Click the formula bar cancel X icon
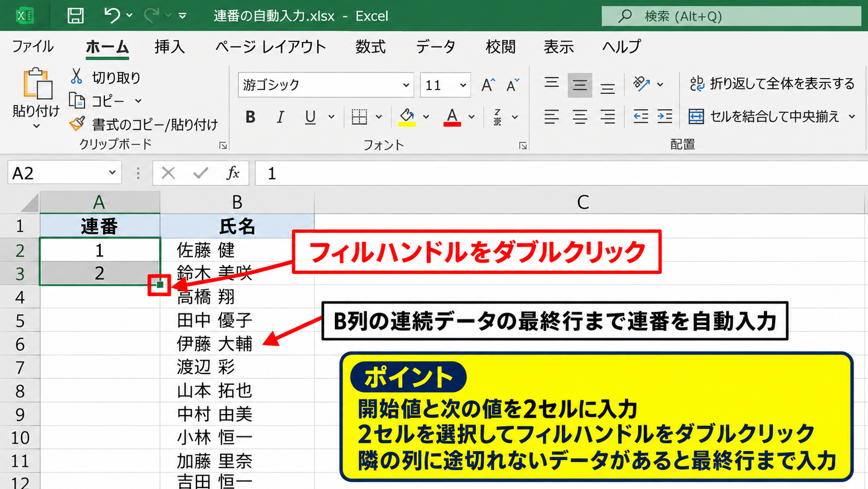The image size is (868, 489). point(168,173)
